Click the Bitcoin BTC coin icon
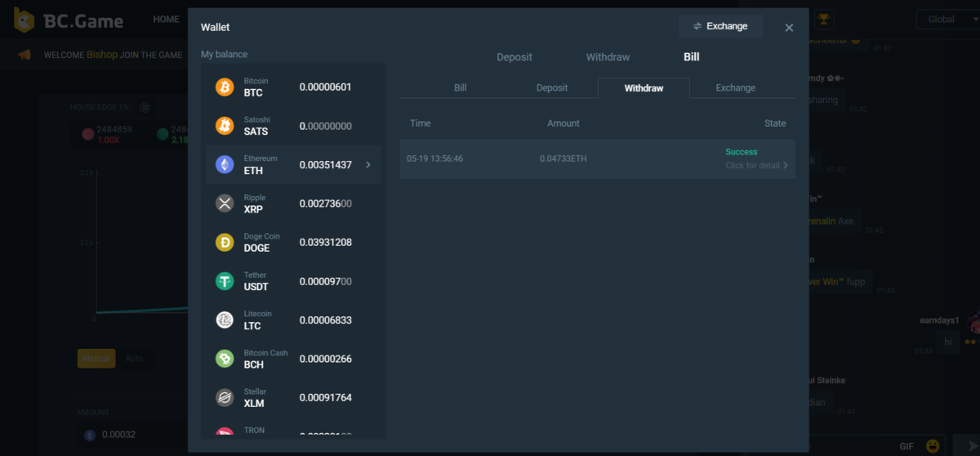980x456 pixels. [225, 87]
